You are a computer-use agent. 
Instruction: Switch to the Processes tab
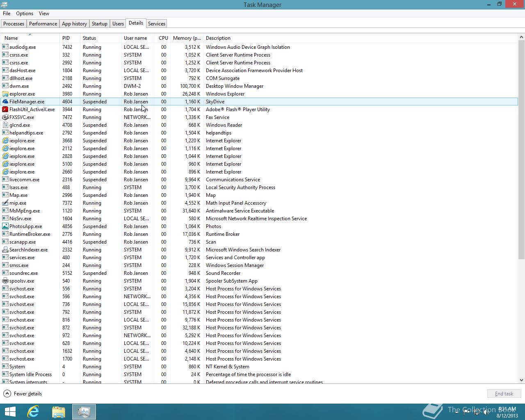14,24
